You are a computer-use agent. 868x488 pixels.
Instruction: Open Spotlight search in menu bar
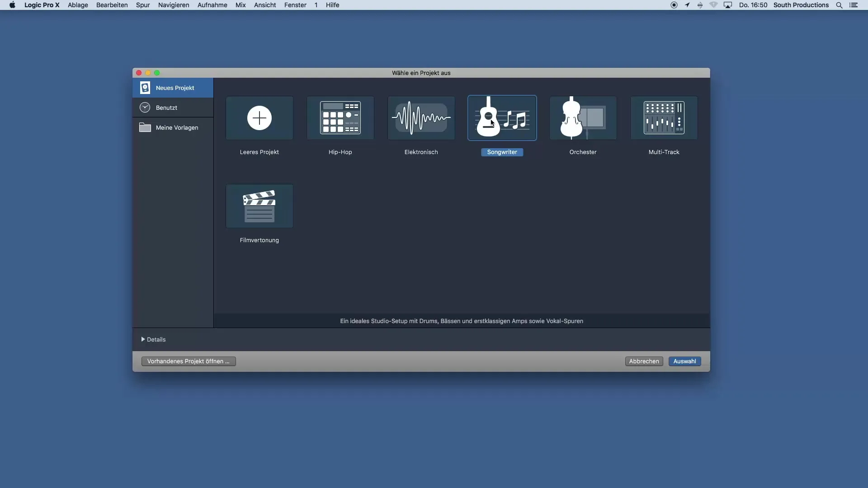[x=840, y=5]
